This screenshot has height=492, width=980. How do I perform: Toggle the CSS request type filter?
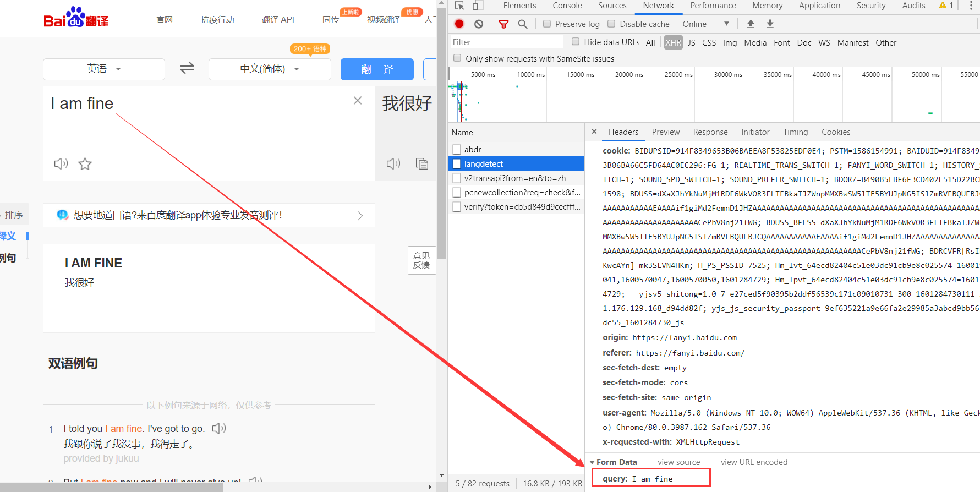point(709,42)
